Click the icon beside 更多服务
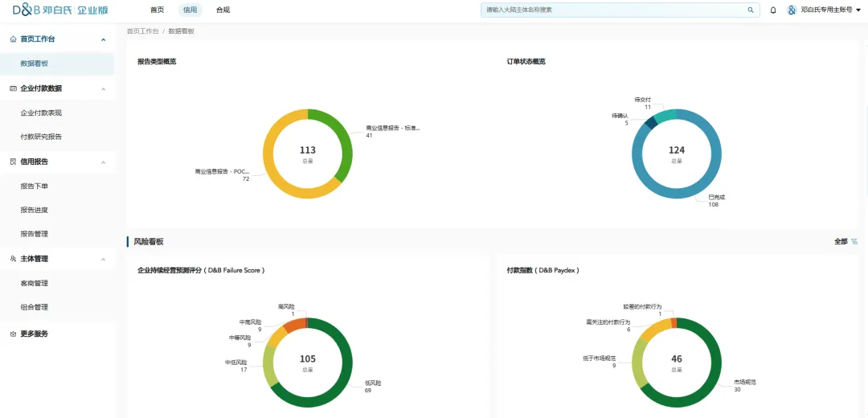This screenshot has height=418, width=868. click(x=14, y=334)
